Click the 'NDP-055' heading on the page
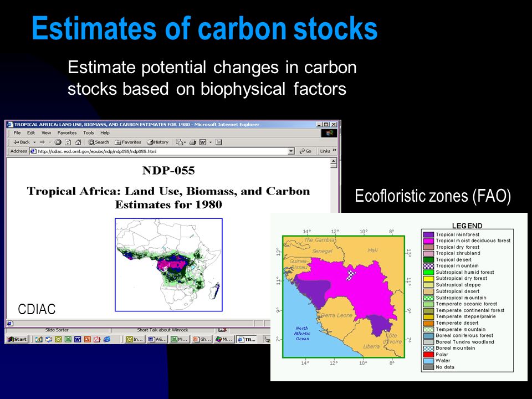Image resolution: width=532 pixels, height=399 pixels. click(168, 170)
